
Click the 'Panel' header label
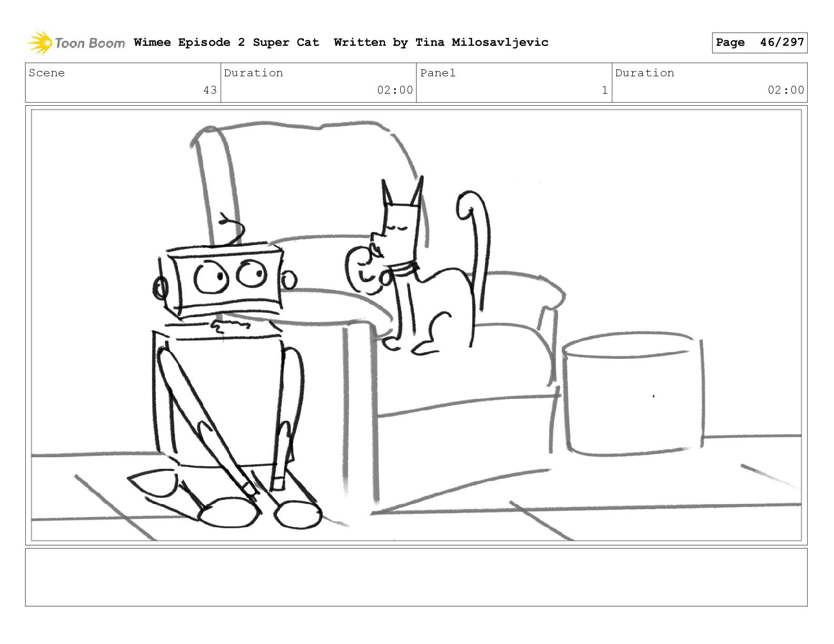(438, 73)
